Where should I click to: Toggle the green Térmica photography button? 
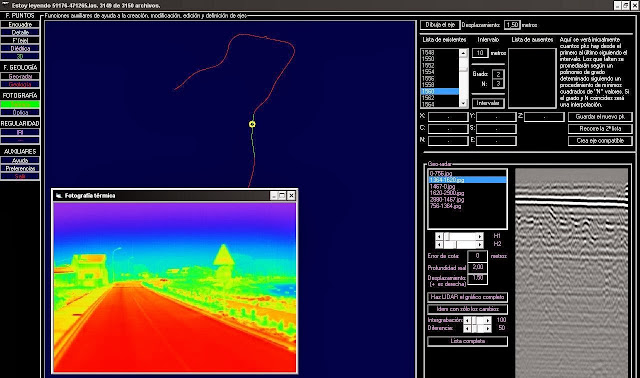[x=20, y=105]
